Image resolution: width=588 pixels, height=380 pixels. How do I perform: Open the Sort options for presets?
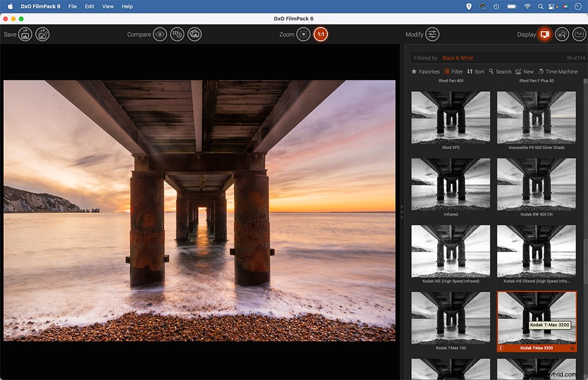(475, 71)
